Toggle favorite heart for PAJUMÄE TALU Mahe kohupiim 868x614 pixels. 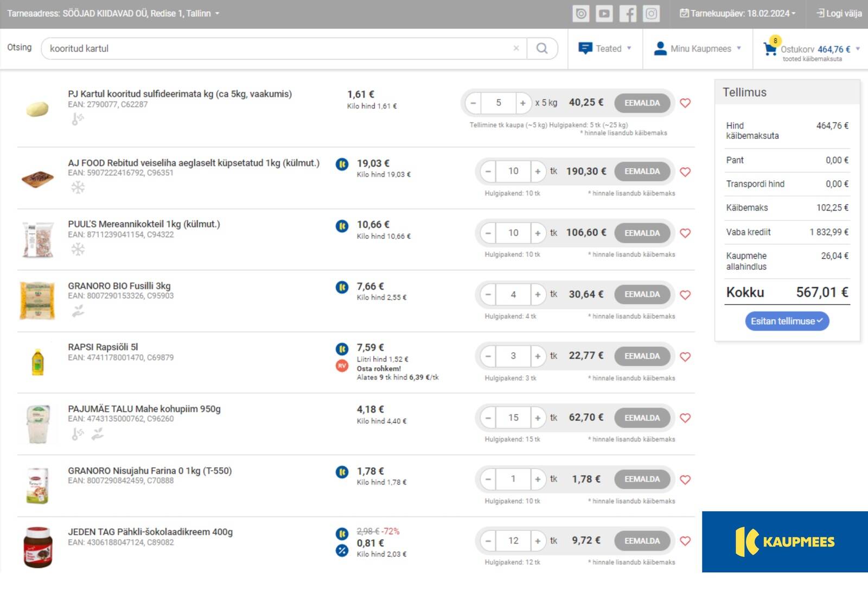pyautogui.click(x=685, y=418)
